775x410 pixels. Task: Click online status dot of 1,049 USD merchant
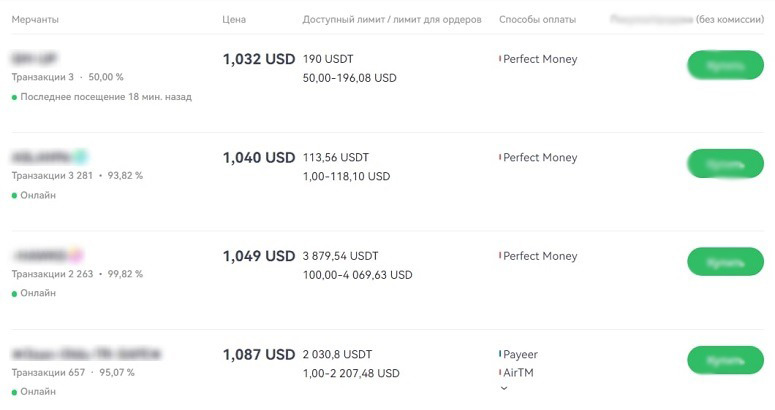(x=15, y=294)
